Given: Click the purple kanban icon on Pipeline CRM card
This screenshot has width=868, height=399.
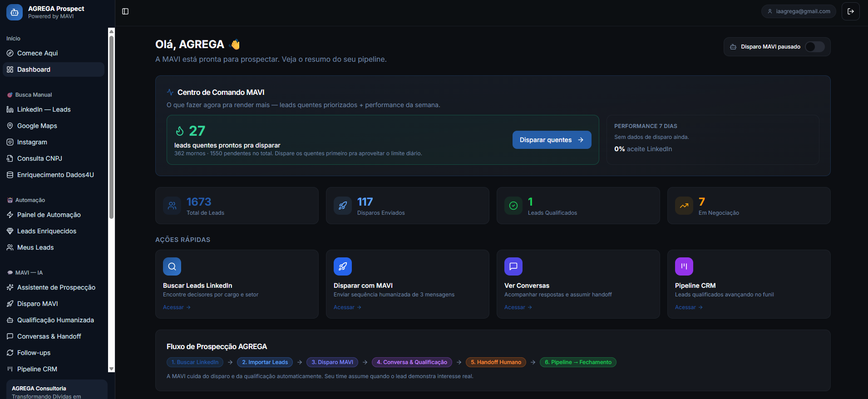Looking at the screenshot, I should [x=684, y=266].
